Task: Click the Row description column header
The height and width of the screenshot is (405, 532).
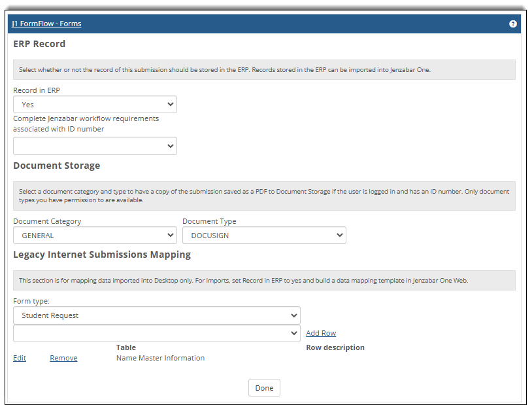Action: pos(335,347)
